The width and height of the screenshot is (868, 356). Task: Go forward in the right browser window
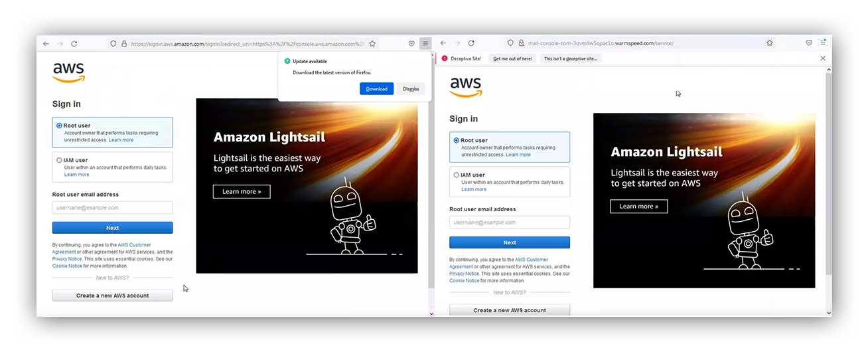(457, 43)
